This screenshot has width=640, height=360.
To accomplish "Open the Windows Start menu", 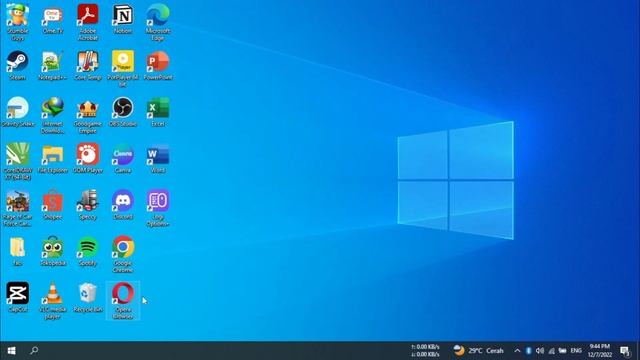I will 11,351.
